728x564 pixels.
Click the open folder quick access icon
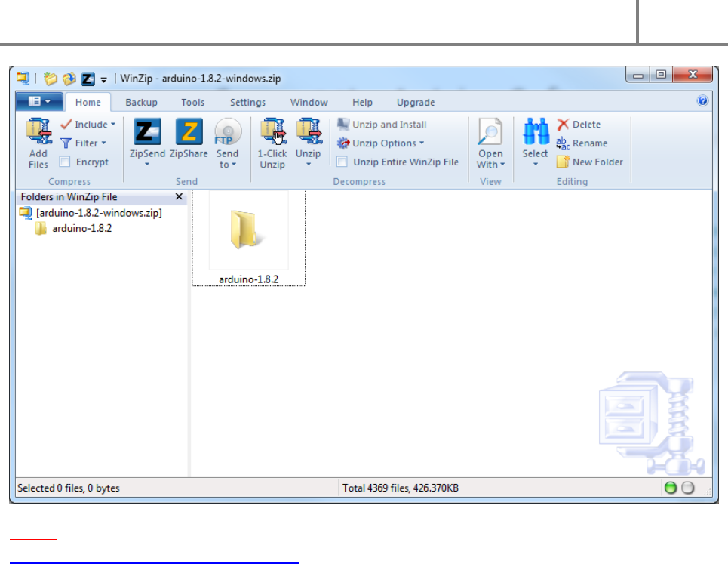pos(50,79)
